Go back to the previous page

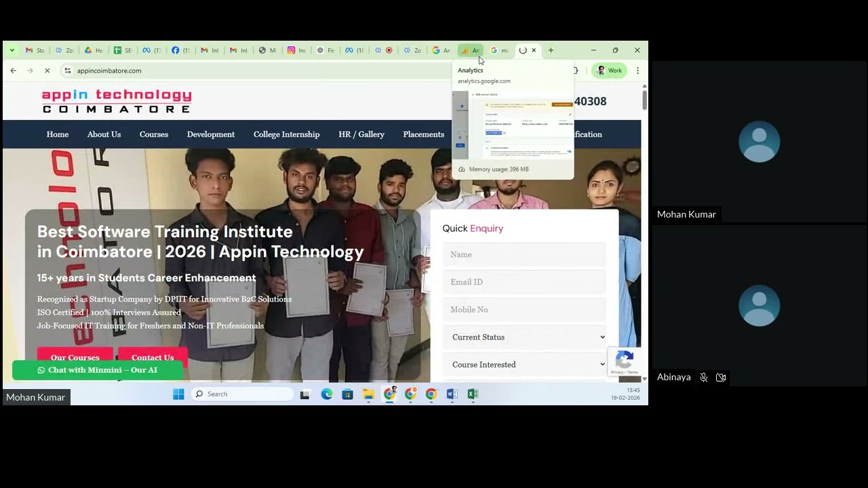13,70
